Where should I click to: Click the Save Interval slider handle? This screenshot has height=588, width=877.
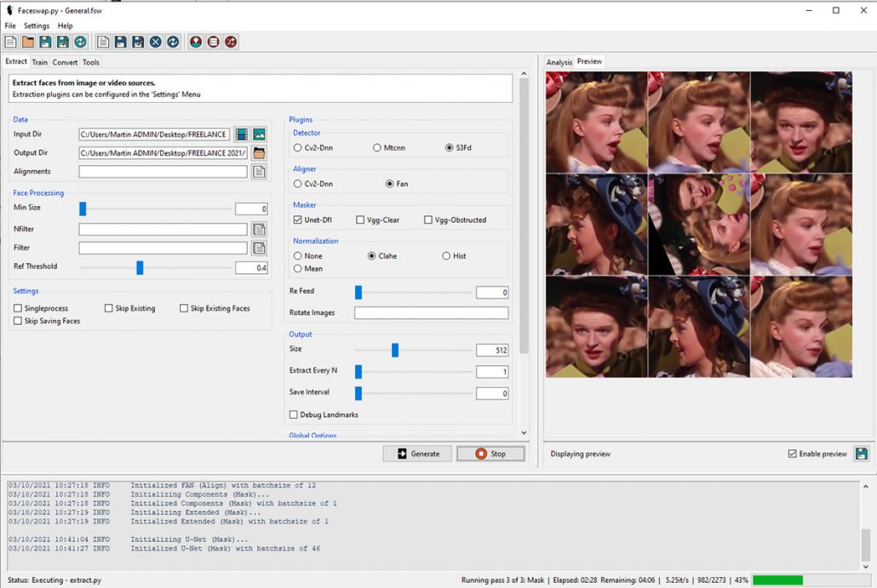click(x=358, y=393)
